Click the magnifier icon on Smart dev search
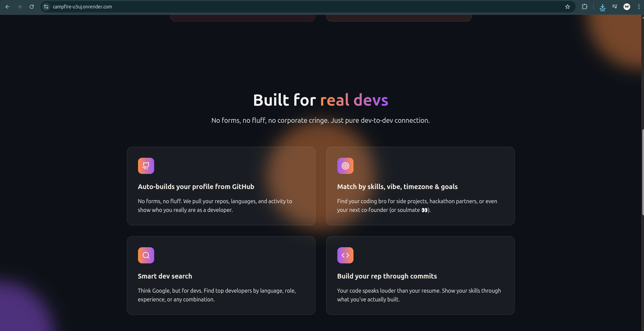 click(146, 255)
